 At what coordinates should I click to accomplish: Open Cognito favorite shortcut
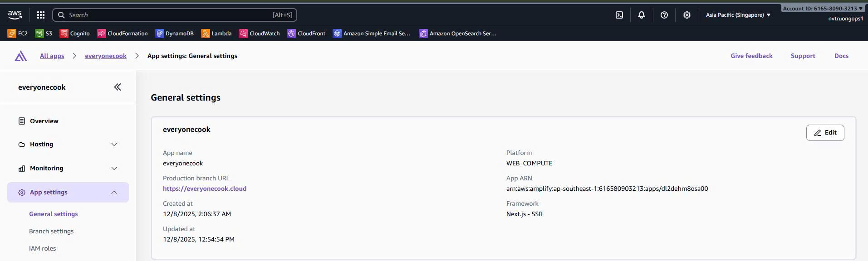(x=75, y=34)
